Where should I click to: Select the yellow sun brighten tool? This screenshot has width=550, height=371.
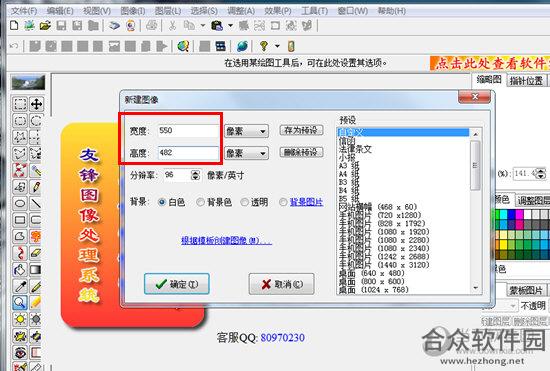click(x=20, y=319)
